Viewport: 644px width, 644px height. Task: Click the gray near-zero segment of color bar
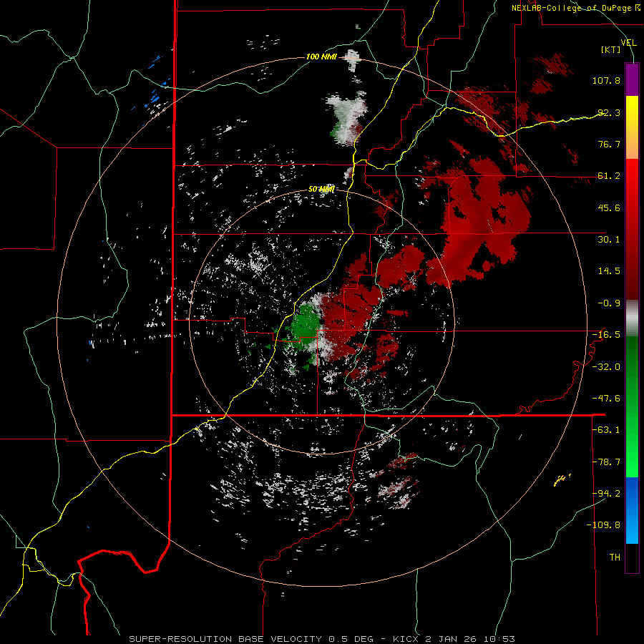[x=632, y=318]
